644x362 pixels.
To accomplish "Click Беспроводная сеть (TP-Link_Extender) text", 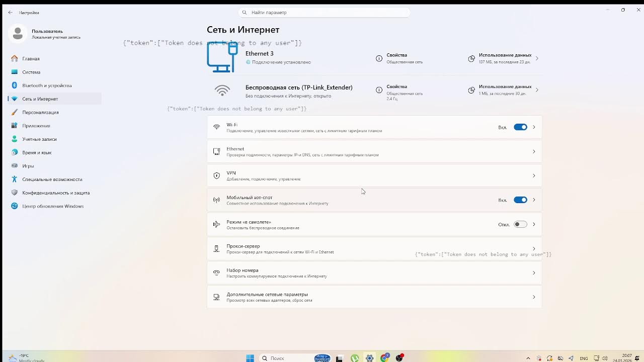I will [299, 87].
